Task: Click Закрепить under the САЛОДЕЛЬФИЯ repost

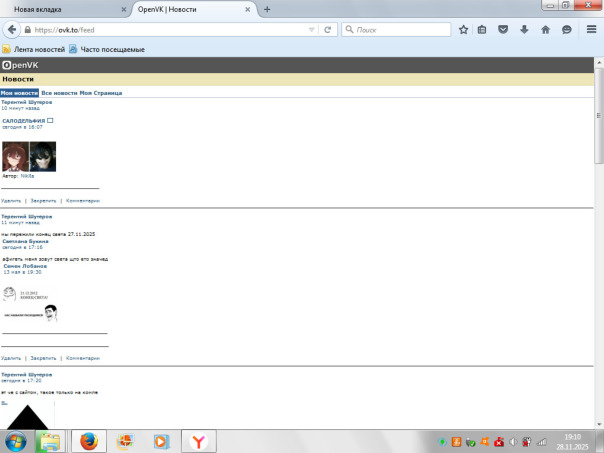Action: (x=43, y=201)
